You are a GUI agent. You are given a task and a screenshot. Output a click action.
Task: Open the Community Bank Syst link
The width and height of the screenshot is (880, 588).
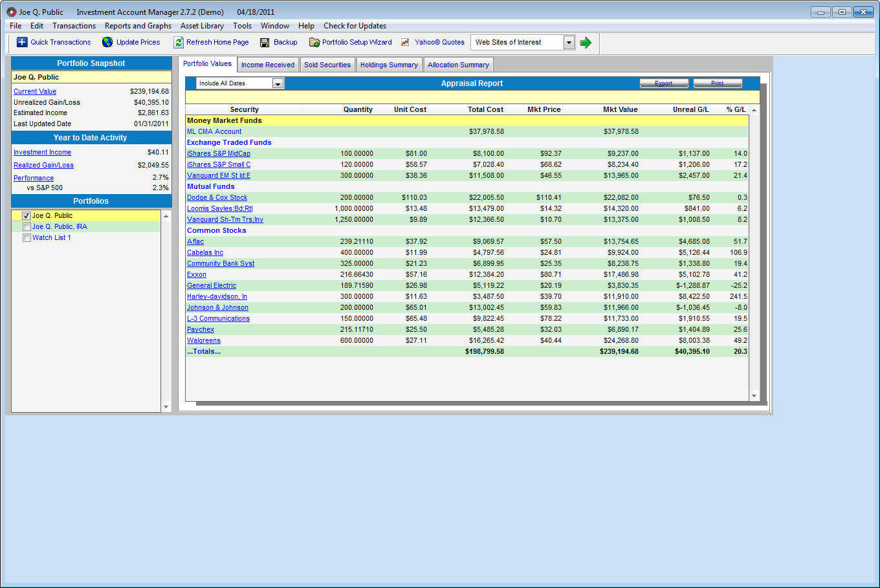[x=221, y=264]
